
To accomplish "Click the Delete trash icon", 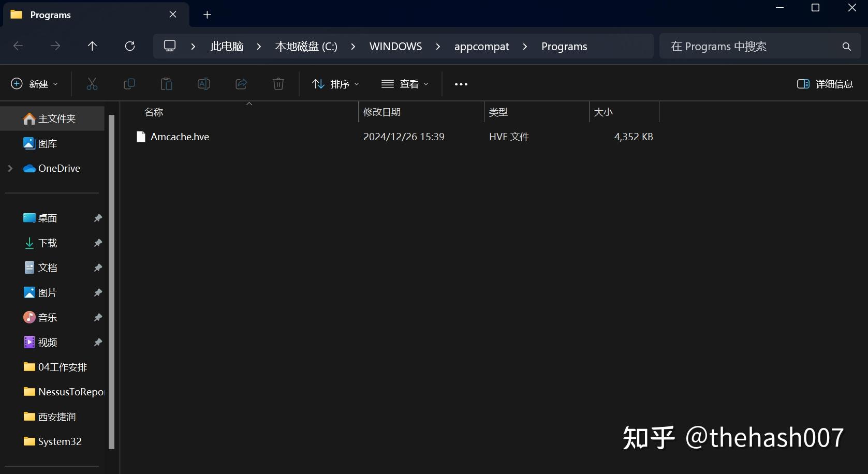I will coord(278,84).
